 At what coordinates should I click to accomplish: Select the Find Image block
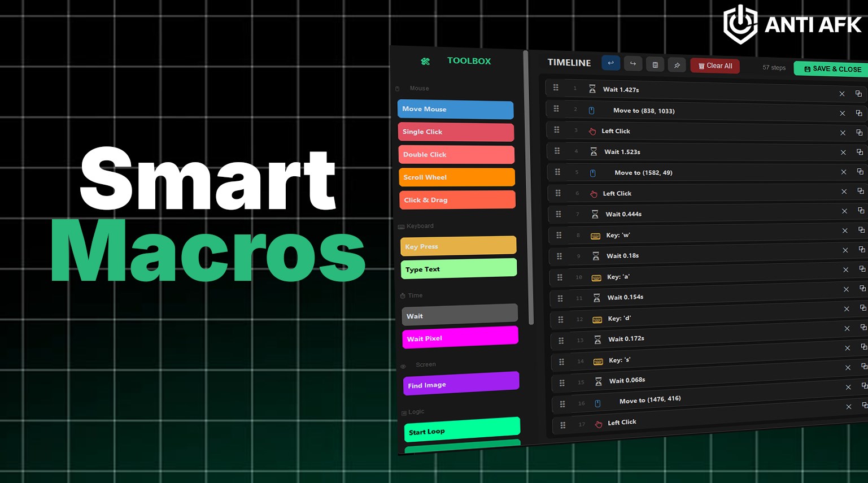(x=461, y=384)
